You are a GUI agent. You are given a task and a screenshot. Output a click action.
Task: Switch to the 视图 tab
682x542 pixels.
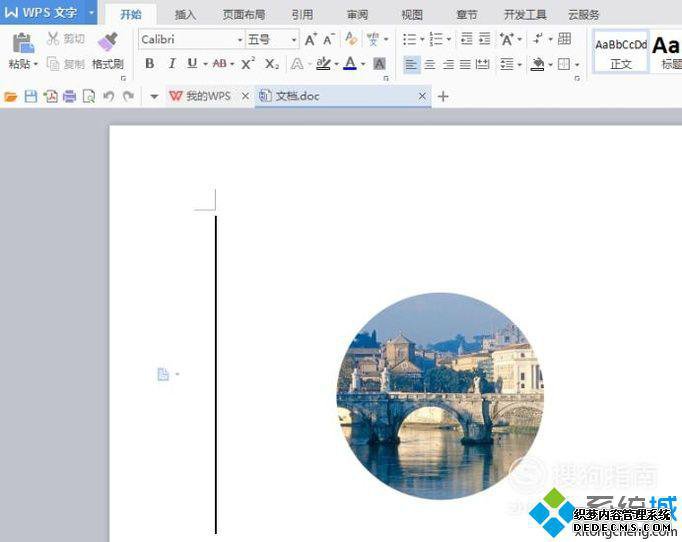[x=412, y=15]
